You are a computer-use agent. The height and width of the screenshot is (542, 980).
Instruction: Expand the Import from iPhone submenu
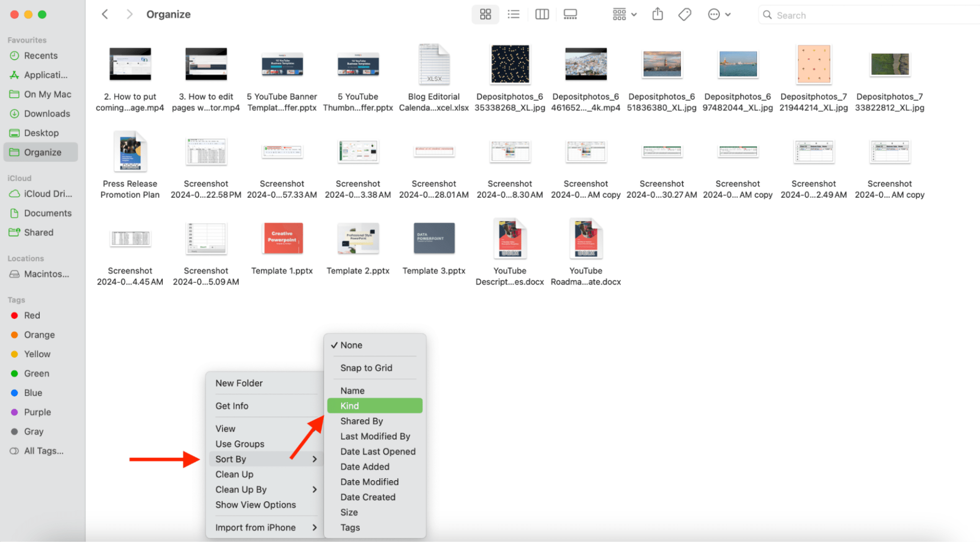[255, 527]
